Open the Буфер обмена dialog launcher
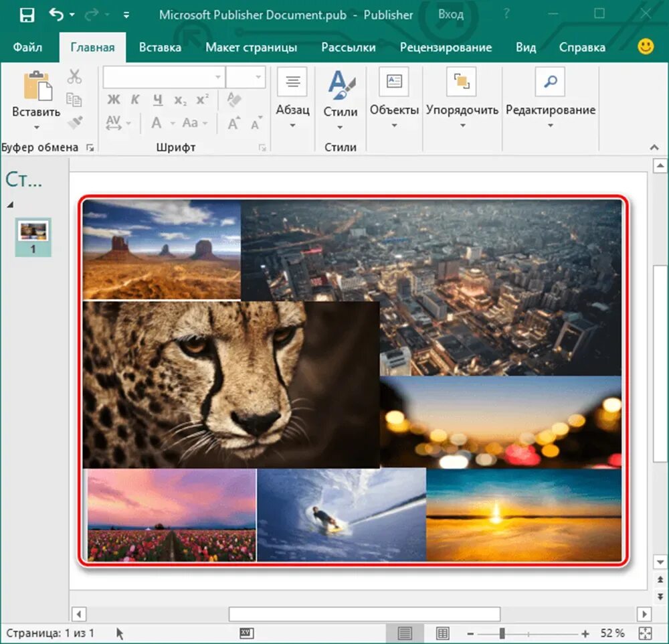Screen dimensions: 669x644 point(90,148)
